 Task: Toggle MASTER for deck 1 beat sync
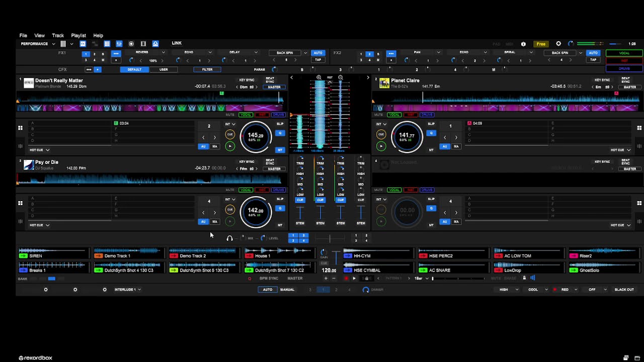274,87
